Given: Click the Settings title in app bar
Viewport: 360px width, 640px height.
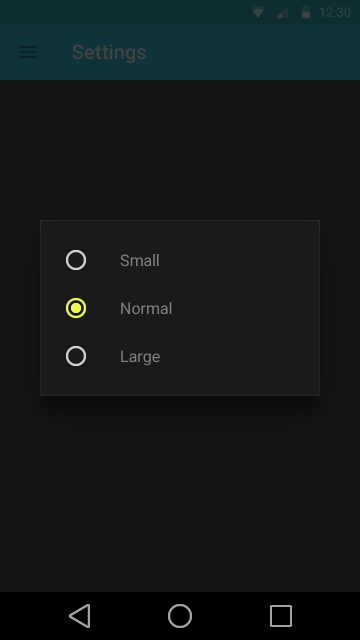Looking at the screenshot, I should click(109, 52).
